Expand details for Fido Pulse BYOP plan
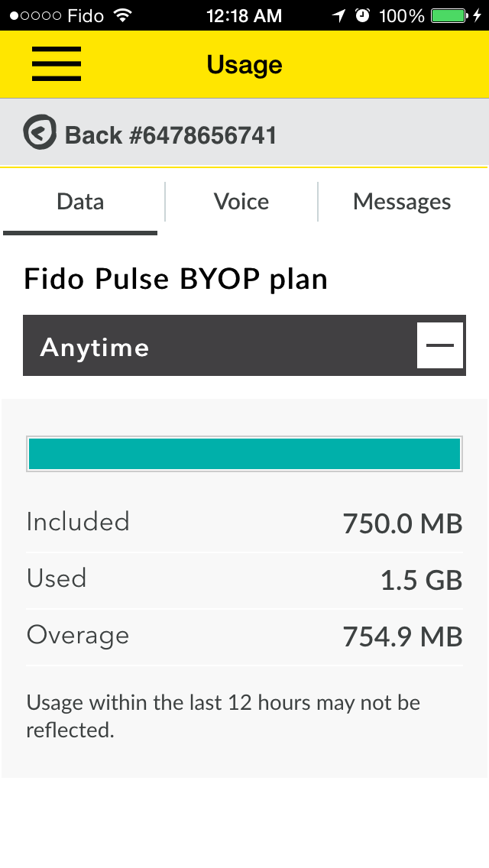This screenshot has width=489, height=868. pyautogui.click(x=176, y=278)
